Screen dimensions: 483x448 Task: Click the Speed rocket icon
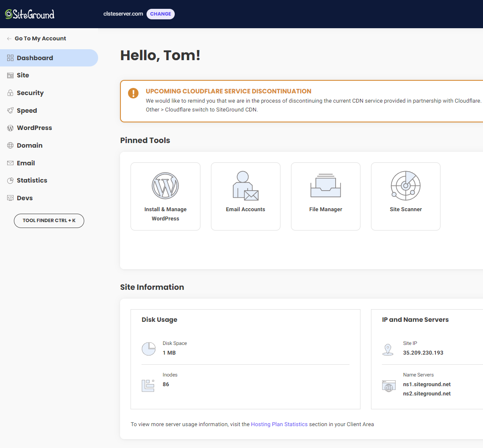[10, 111]
